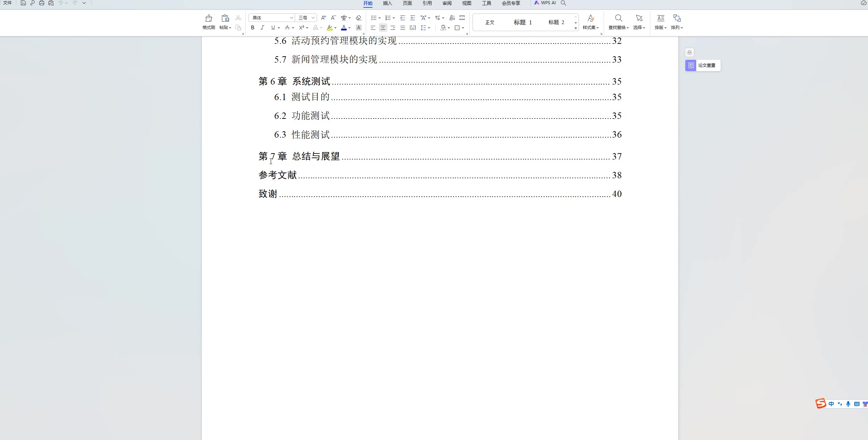The image size is (868, 440).
Task: Switch to the 引用 (References) tab
Action: [427, 3]
